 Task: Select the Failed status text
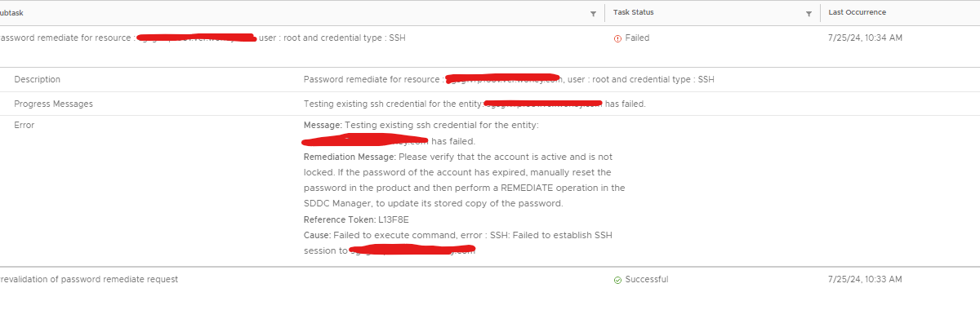pos(637,38)
